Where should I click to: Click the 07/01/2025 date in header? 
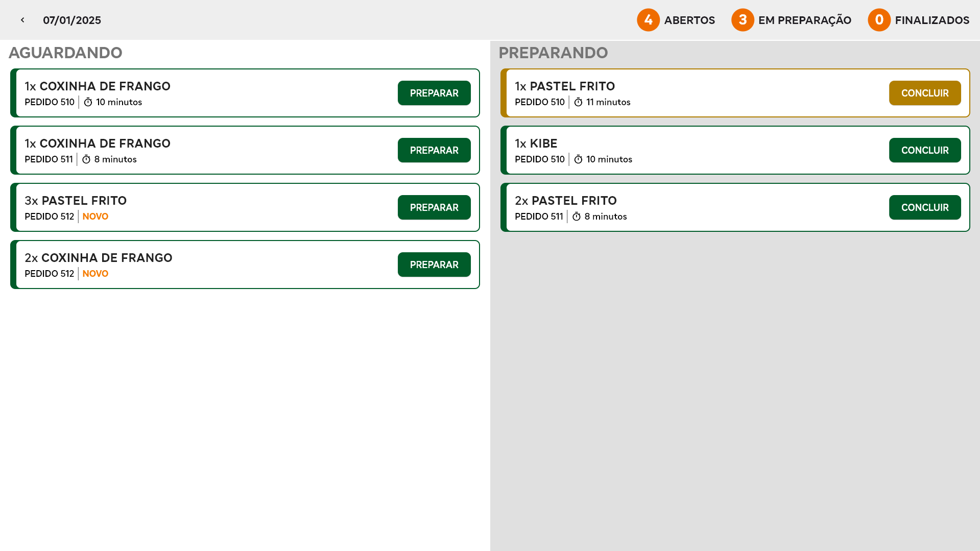(72, 20)
